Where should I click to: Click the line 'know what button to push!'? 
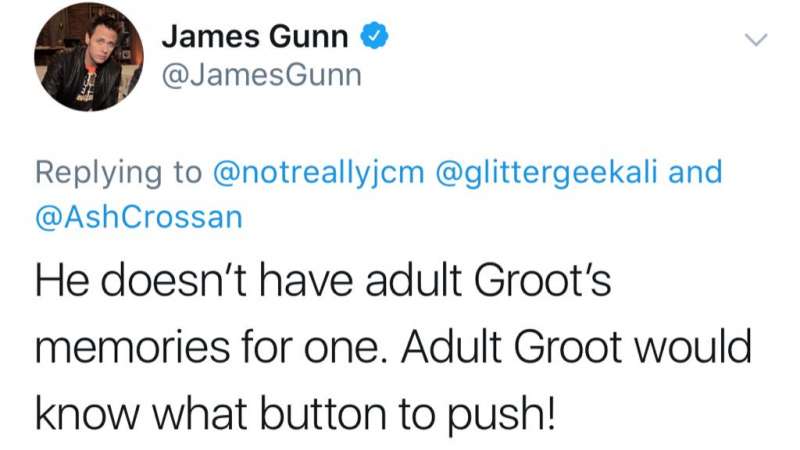click(294, 415)
